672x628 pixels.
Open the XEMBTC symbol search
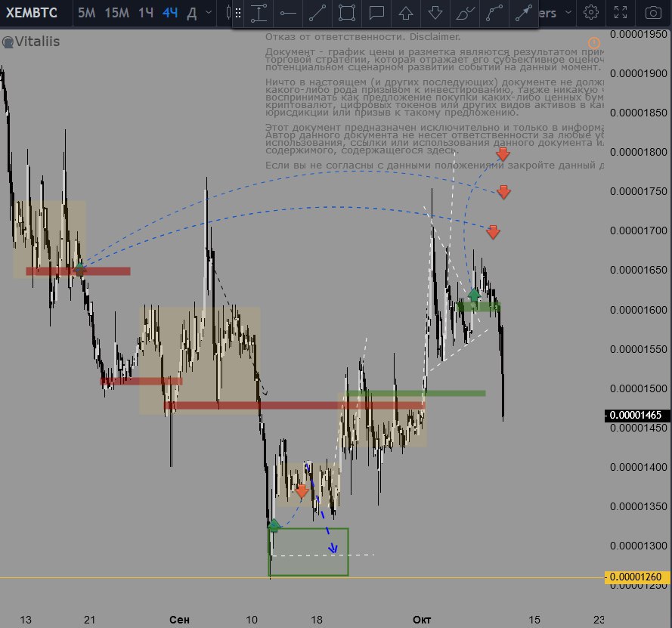click(x=31, y=13)
